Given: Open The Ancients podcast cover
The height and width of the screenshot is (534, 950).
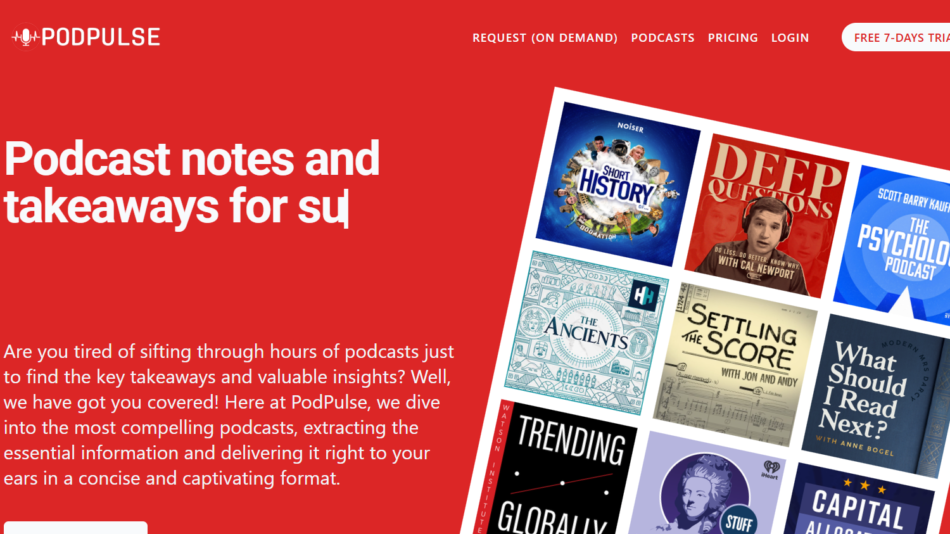Looking at the screenshot, I should pos(586,333).
